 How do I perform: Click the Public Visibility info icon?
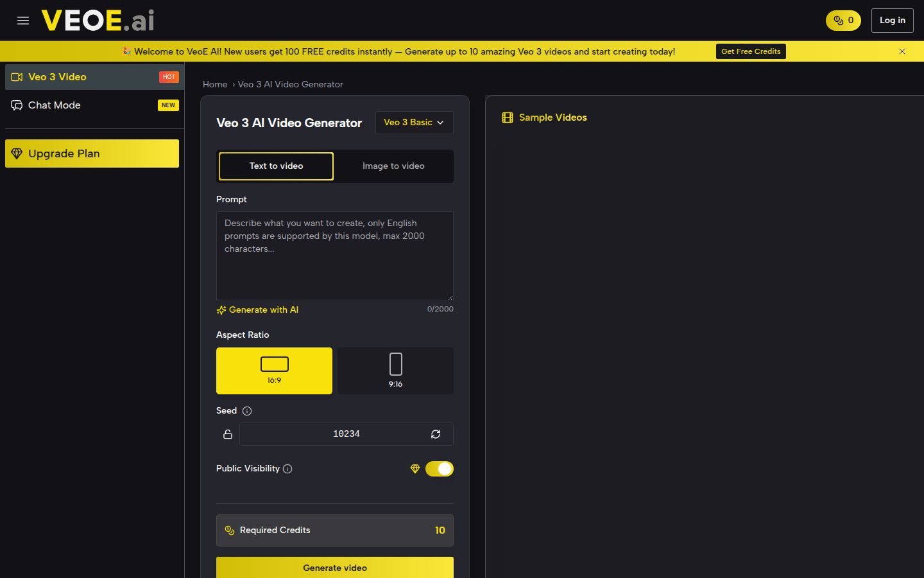pyautogui.click(x=288, y=469)
